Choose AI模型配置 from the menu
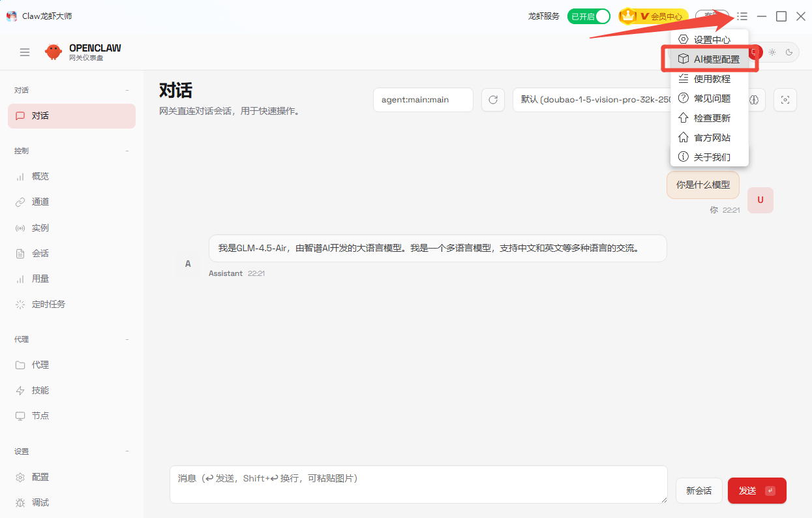Image resolution: width=812 pixels, height=518 pixels. (x=710, y=58)
